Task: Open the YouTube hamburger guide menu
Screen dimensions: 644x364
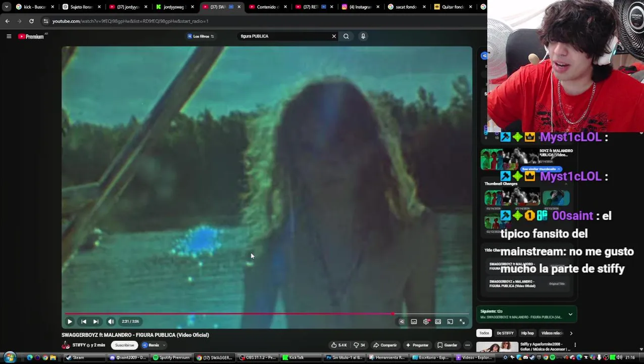Action: (9, 36)
